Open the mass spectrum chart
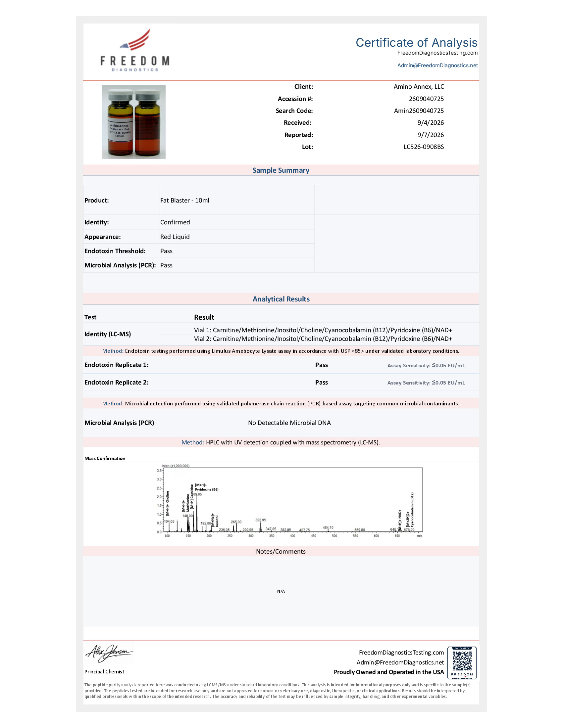The height and width of the screenshot is (728, 563). click(x=289, y=501)
